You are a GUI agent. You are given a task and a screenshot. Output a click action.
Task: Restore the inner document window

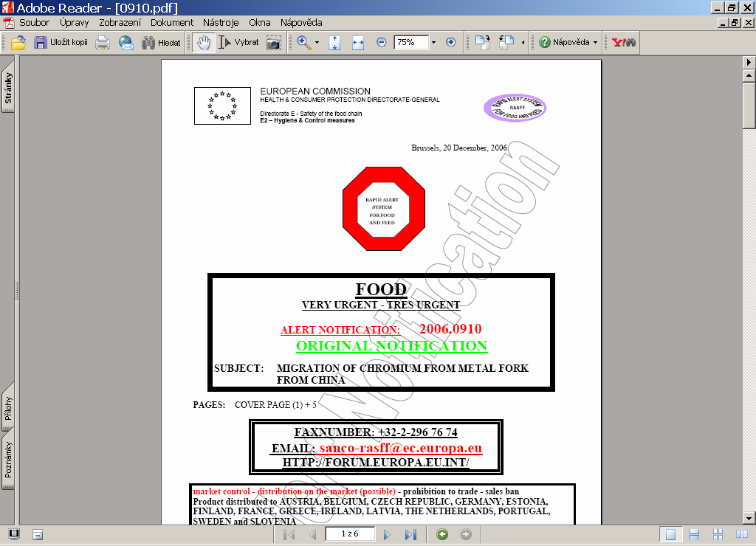coord(735,23)
